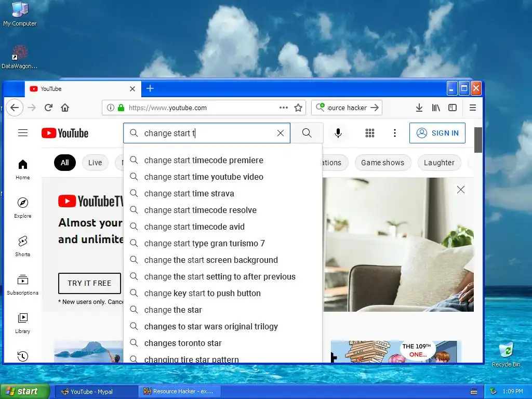Click the green padlock security icon
The height and width of the screenshot is (399, 532).
(121, 108)
